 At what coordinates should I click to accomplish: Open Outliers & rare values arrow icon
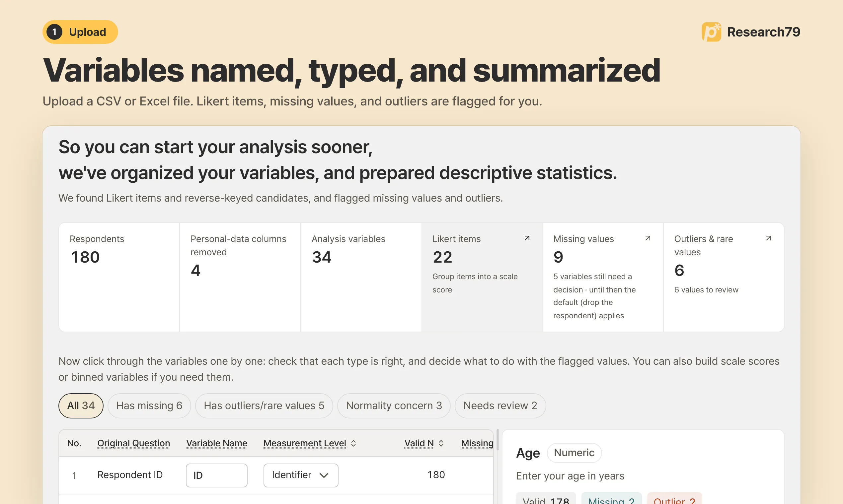click(x=768, y=238)
